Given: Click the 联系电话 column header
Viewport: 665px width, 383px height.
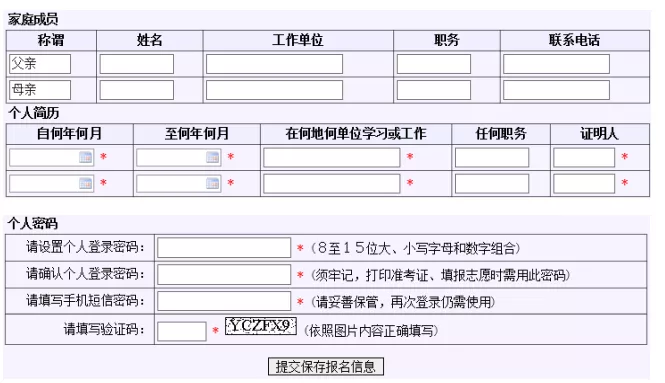Looking at the screenshot, I should tap(574, 40).
